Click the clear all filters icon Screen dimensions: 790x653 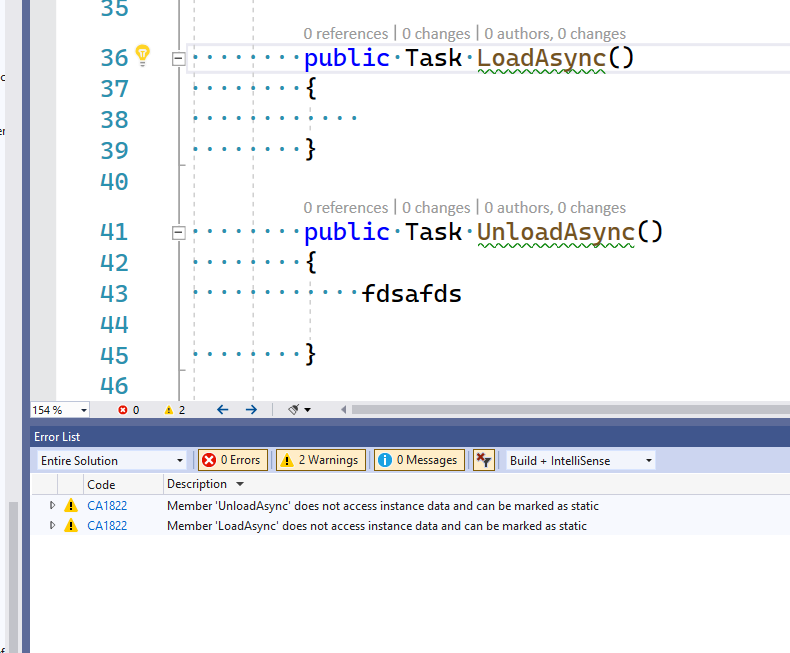tap(484, 460)
